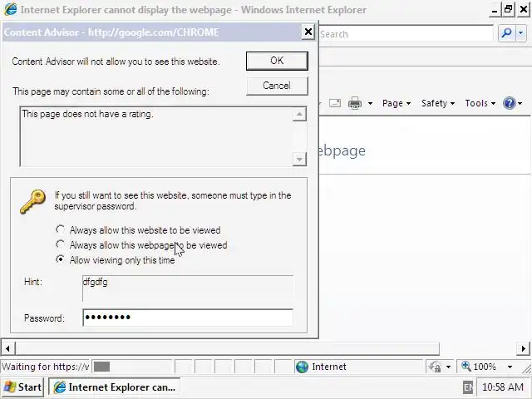Click the search magnifier icon

click(x=506, y=33)
